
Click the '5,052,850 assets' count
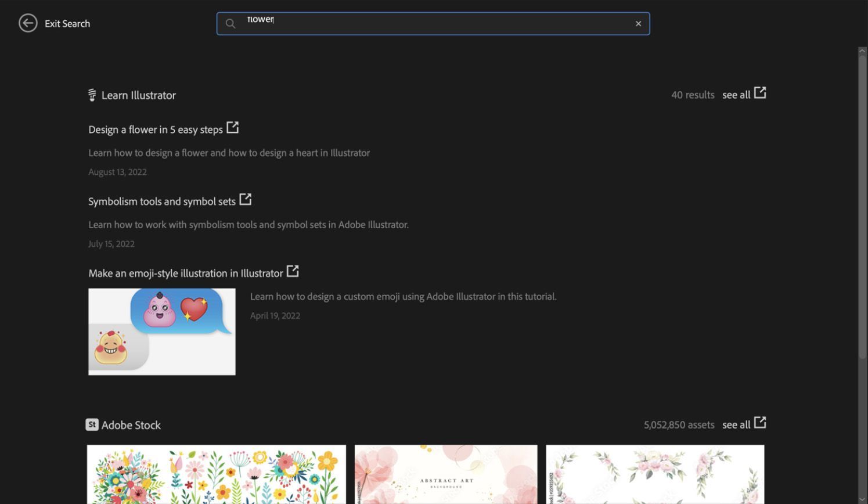[x=679, y=425]
